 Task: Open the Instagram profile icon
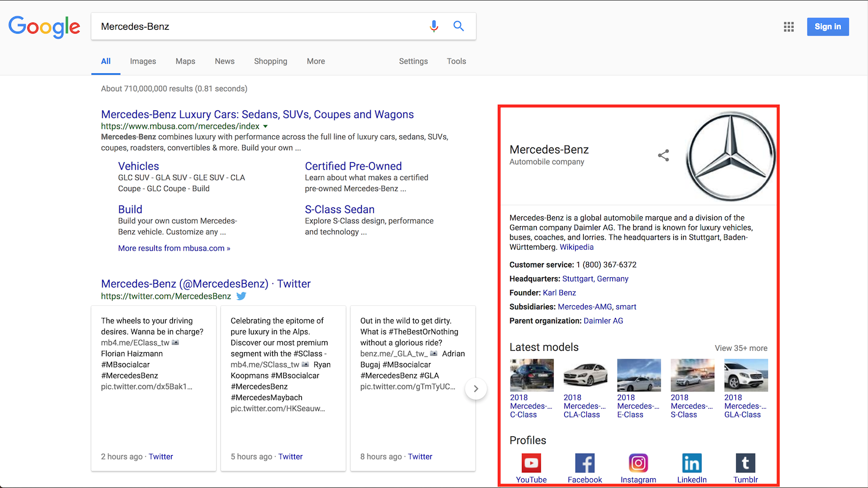click(x=638, y=463)
